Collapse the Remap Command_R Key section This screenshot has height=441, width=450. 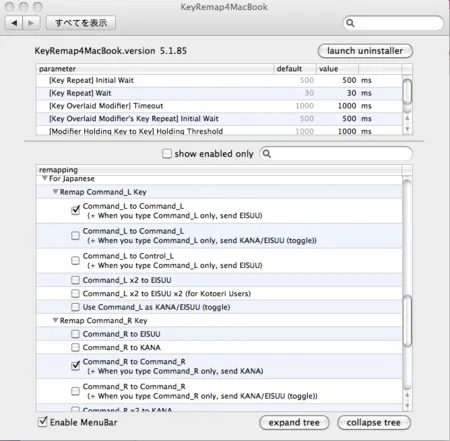(x=55, y=320)
